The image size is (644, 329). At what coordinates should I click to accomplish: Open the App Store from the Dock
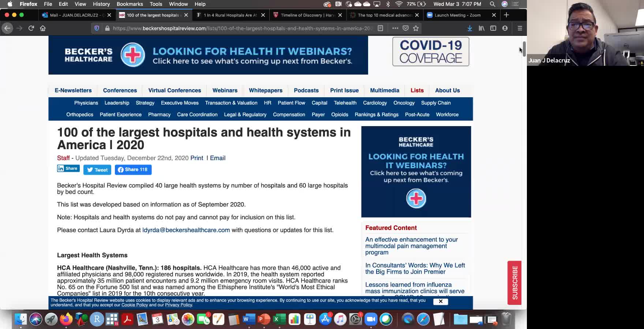coord(325,319)
